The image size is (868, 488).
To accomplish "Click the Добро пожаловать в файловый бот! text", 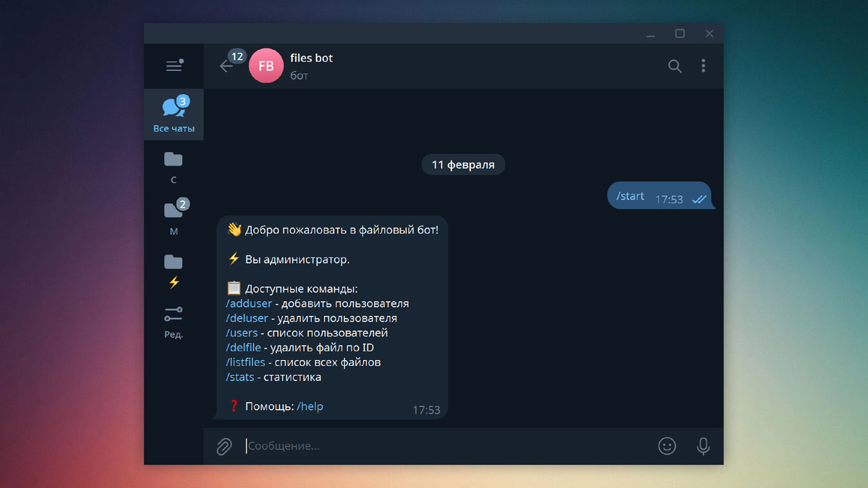I will tap(341, 230).
